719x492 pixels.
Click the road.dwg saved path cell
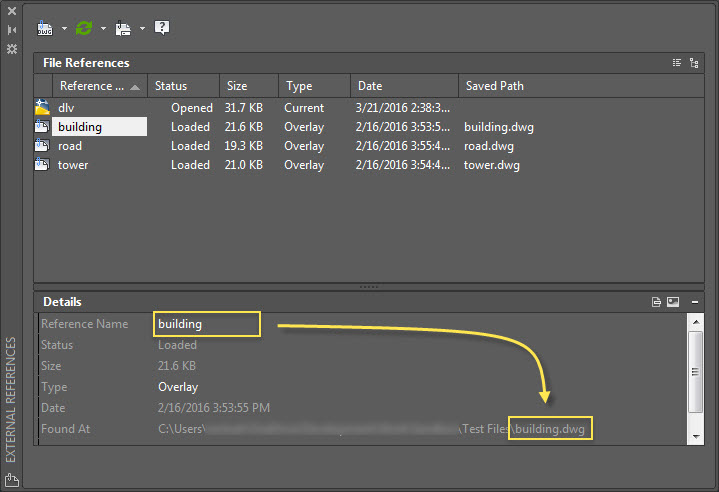click(489, 146)
